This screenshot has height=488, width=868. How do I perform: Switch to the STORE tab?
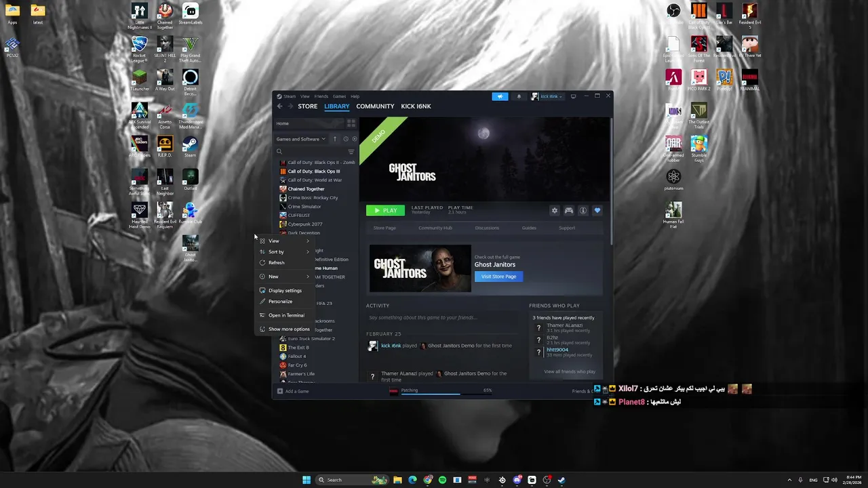pyautogui.click(x=307, y=106)
